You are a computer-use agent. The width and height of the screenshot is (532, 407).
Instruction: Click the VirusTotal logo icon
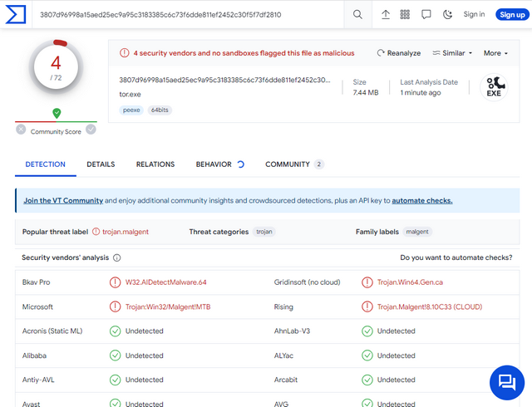click(16, 14)
